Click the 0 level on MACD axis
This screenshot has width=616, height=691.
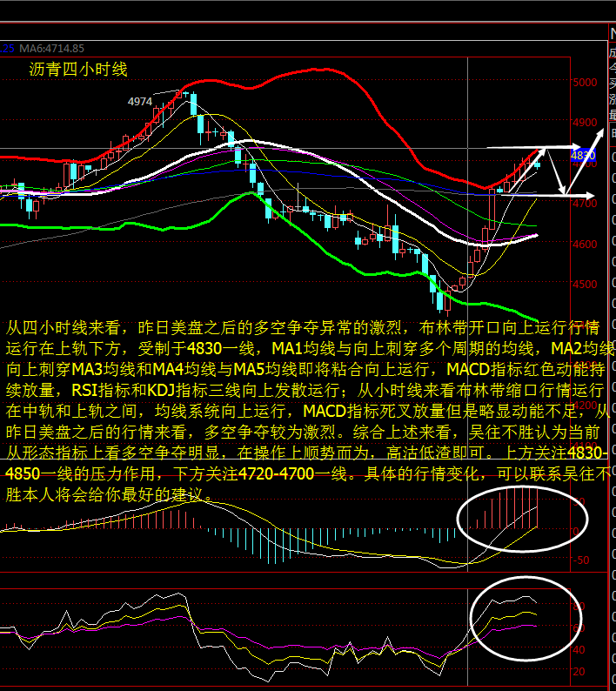(576, 530)
